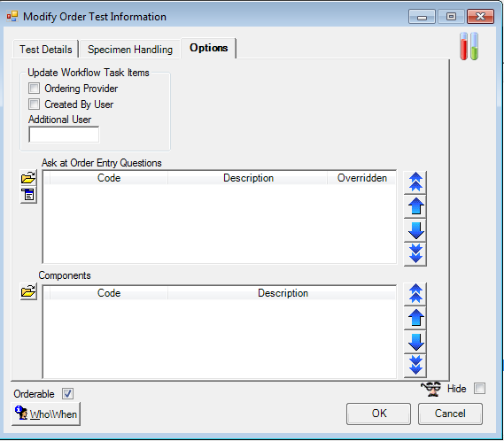Focus the Additional User text field
Screen dimensions: 504x441
click(64, 135)
